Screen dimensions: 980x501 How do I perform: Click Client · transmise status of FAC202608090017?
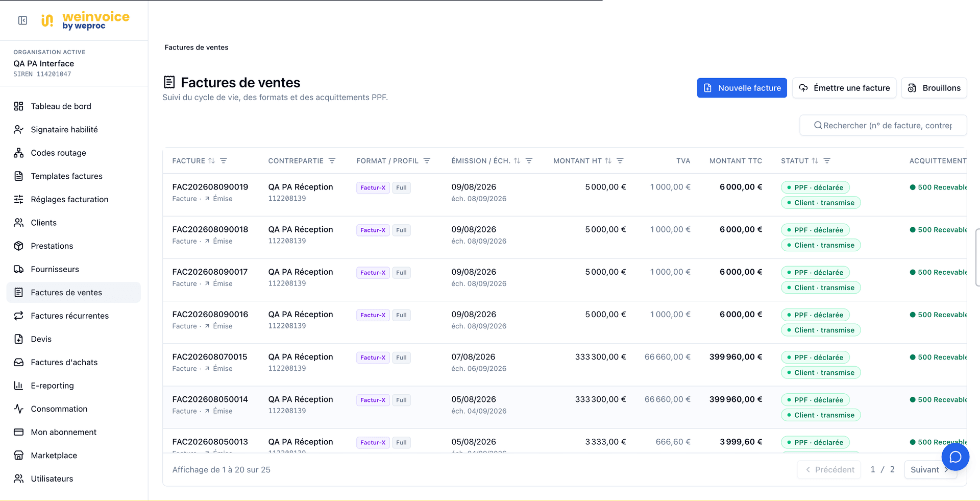(821, 288)
